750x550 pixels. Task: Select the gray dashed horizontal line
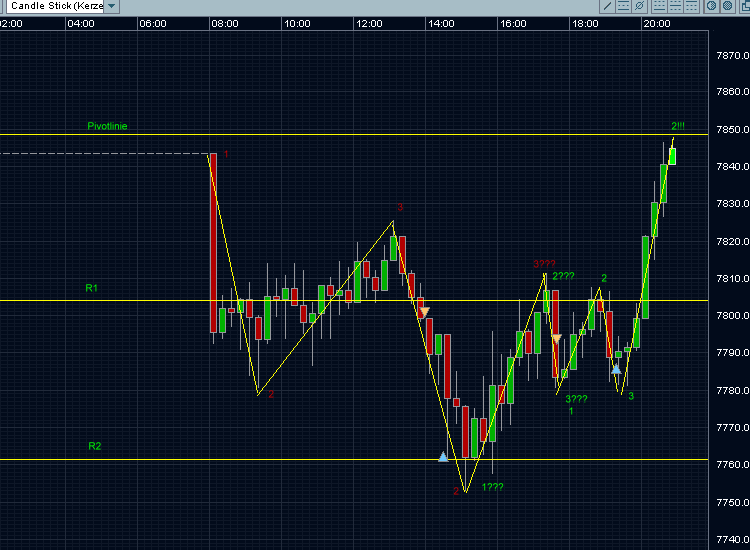click(104, 154)
